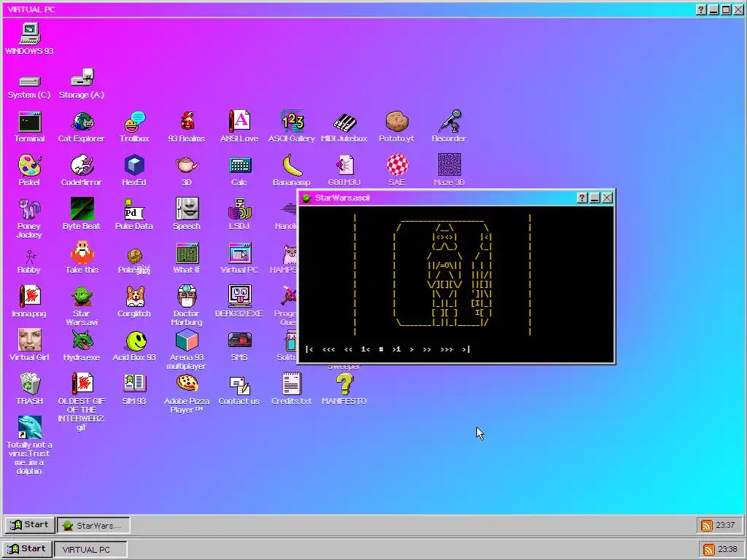The height and width of the screenshot is (560, 747).
Task: Launch DEFRAG32.EXE icon
Action: pos(239,297)
